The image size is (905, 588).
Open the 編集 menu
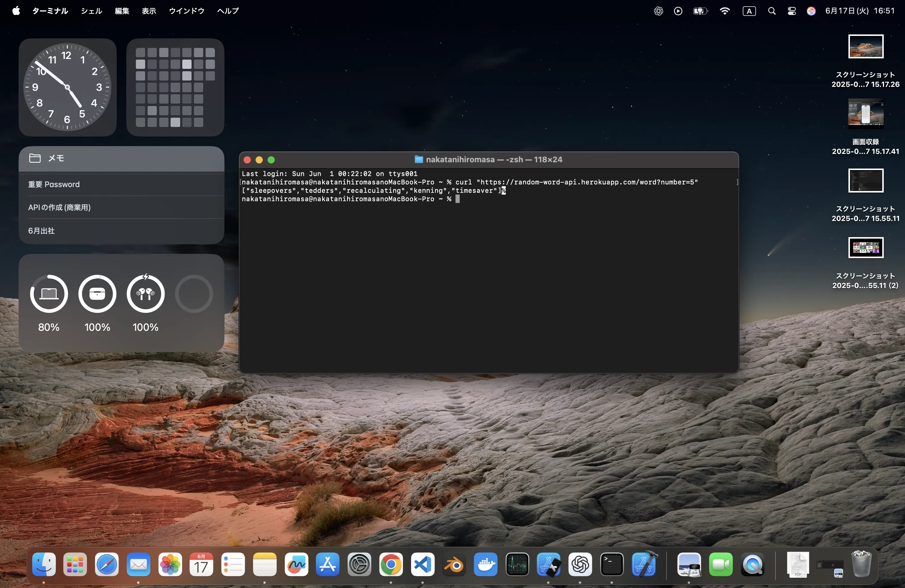[122, 11]
